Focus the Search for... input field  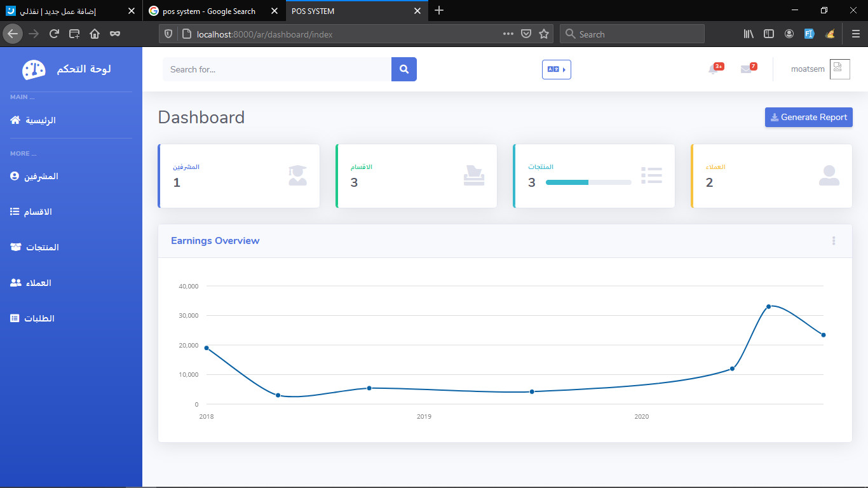(x=277, y=69)
